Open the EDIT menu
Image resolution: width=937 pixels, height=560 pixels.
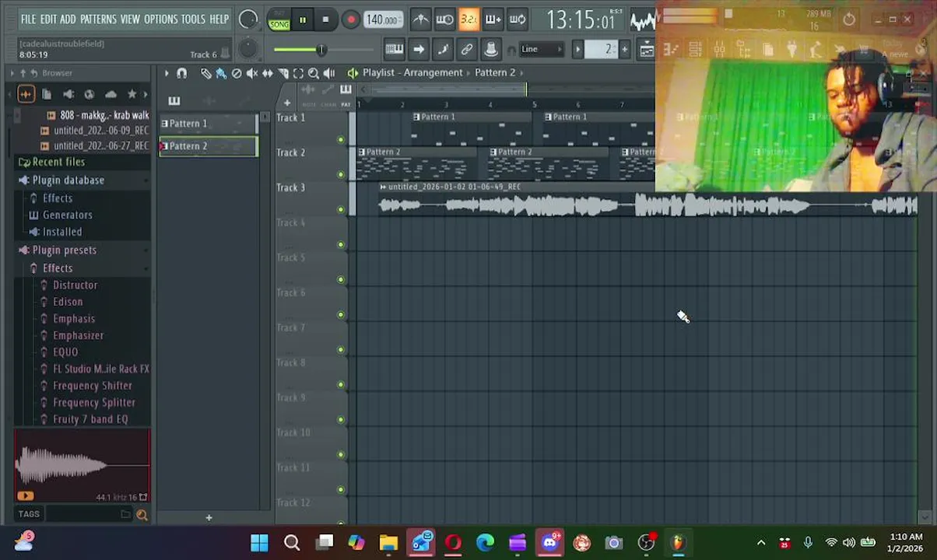click(48, 19)
